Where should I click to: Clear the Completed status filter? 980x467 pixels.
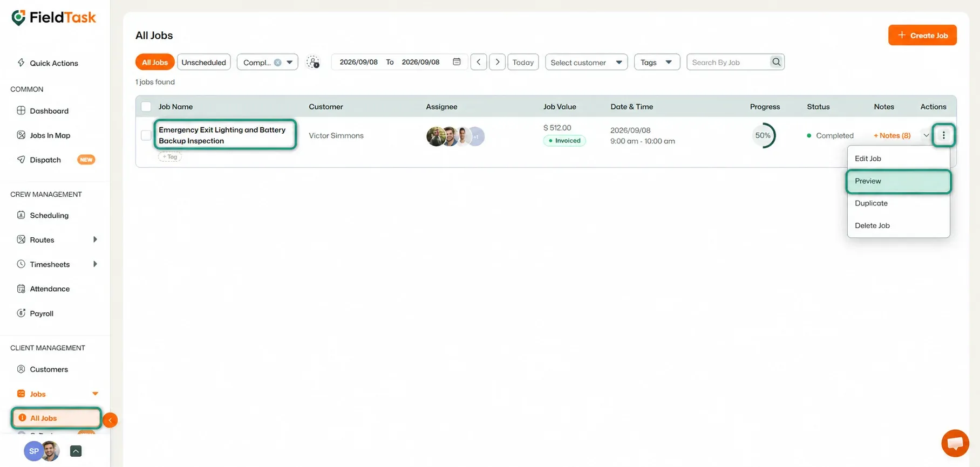click(277, 63)
